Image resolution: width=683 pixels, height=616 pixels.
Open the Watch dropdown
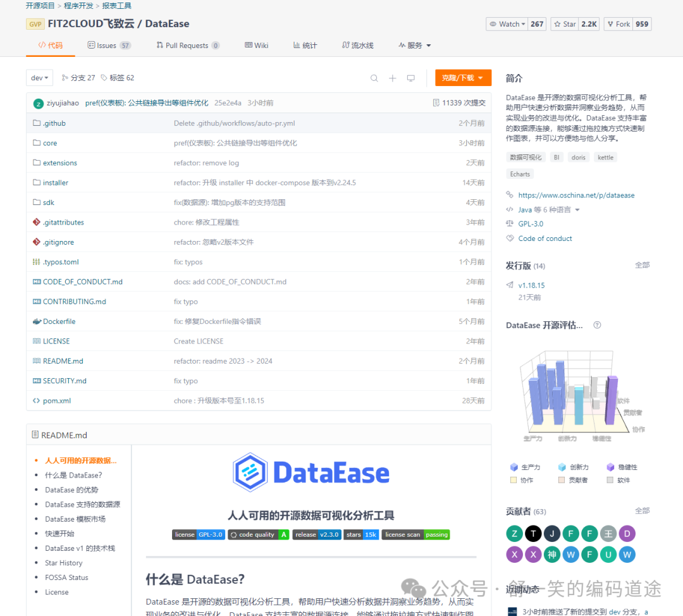(x=507, y=24)
